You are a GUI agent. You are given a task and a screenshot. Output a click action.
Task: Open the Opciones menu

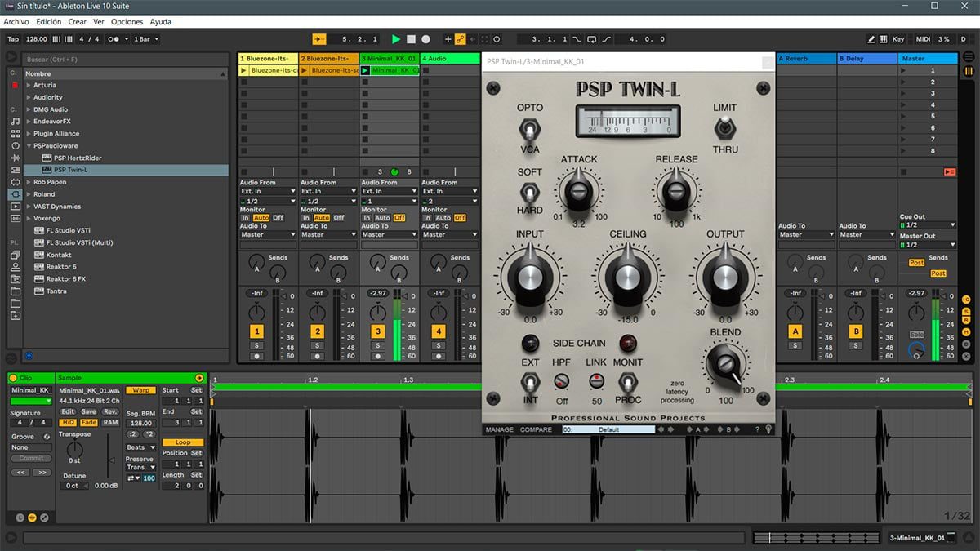tap(127, 22)
